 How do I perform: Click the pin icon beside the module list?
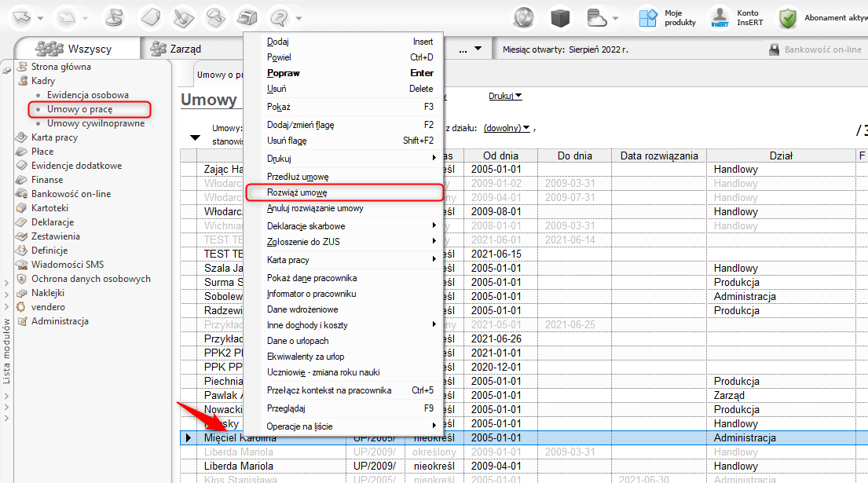pyautogui.click(x=6, y=70)
